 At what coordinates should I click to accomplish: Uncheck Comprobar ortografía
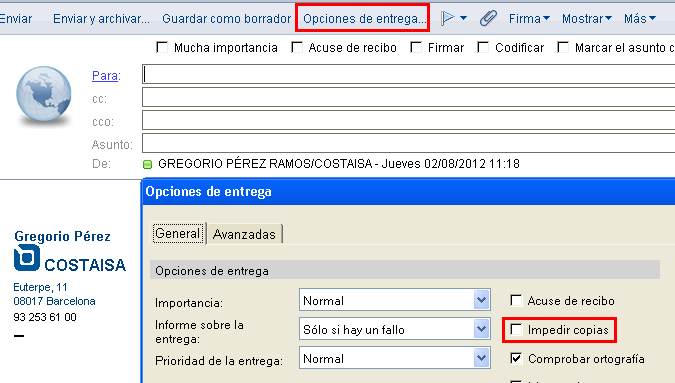point(516,358)
